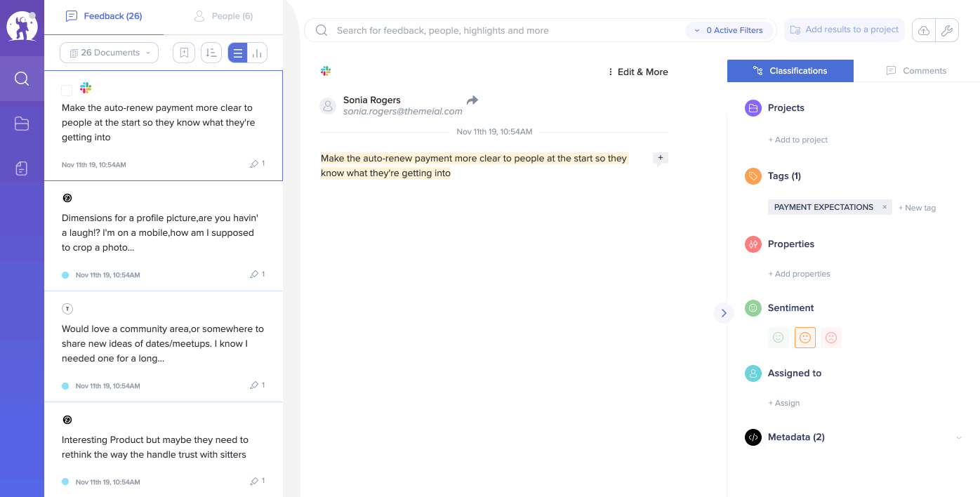Click the highlighted auto-renew payment text
The height and width of the screenshot is (497, 980).
[x=474, y=166]
